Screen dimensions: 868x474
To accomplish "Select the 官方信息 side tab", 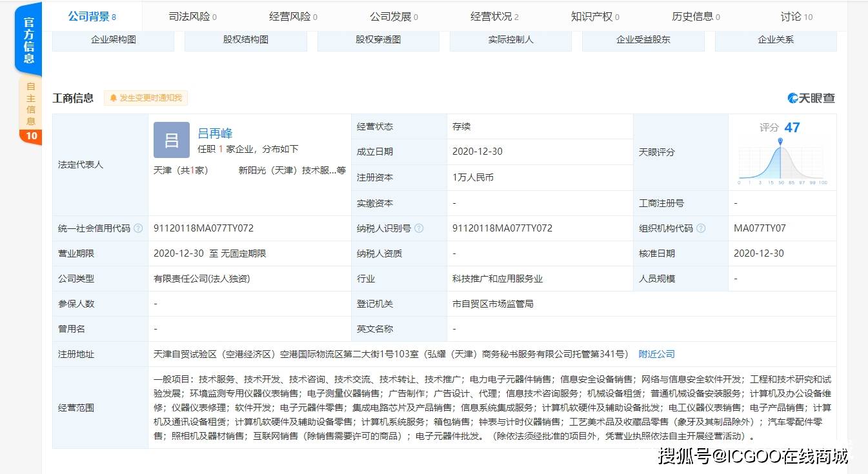I will [x=28, y=39].
